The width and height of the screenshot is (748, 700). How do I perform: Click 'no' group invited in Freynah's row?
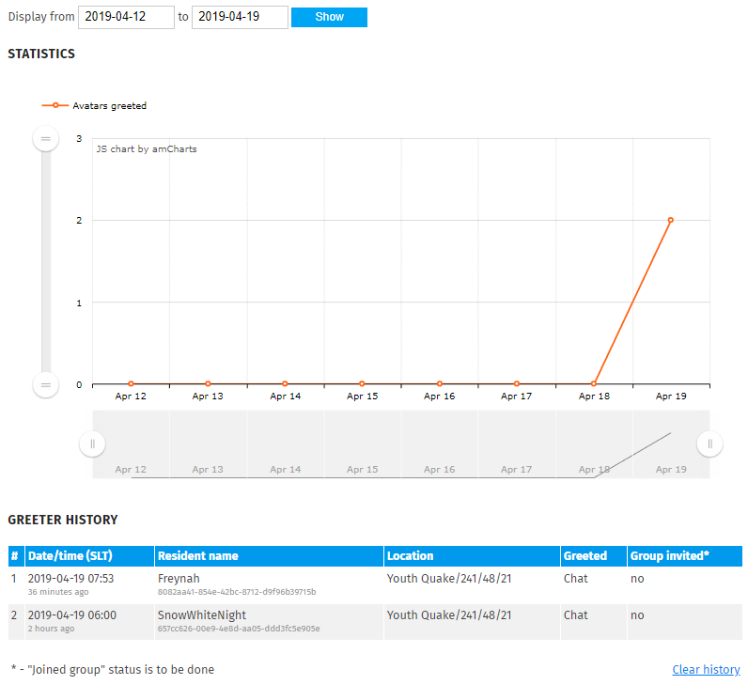pyautogui.click(x=637, y=579)
